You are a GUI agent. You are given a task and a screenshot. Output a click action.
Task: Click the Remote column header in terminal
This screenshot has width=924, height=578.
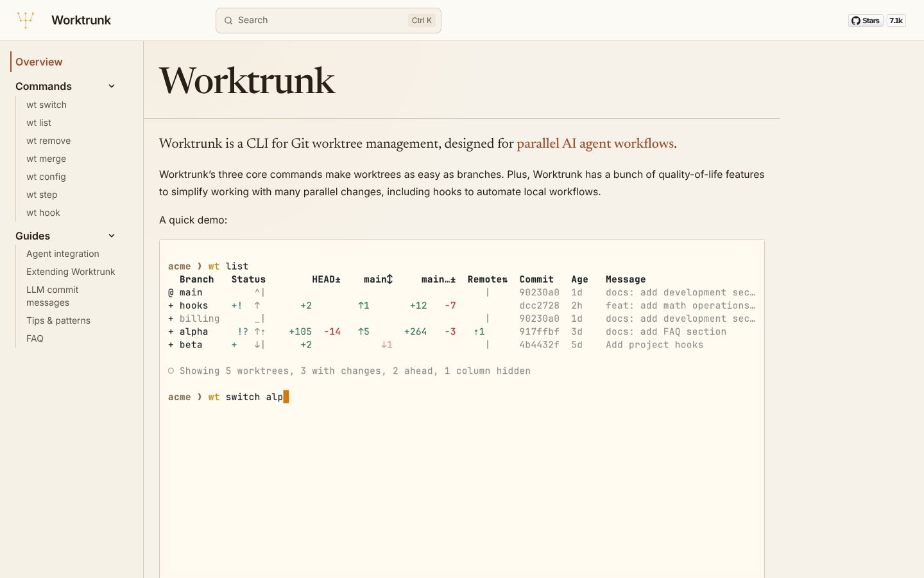click(488, 279)
